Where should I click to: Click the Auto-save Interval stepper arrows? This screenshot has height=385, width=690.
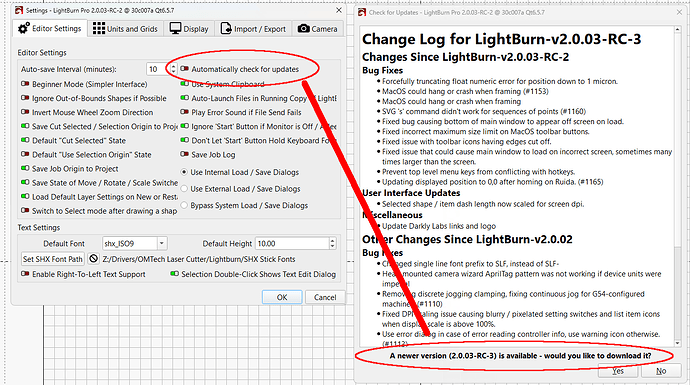pos(173,69)
